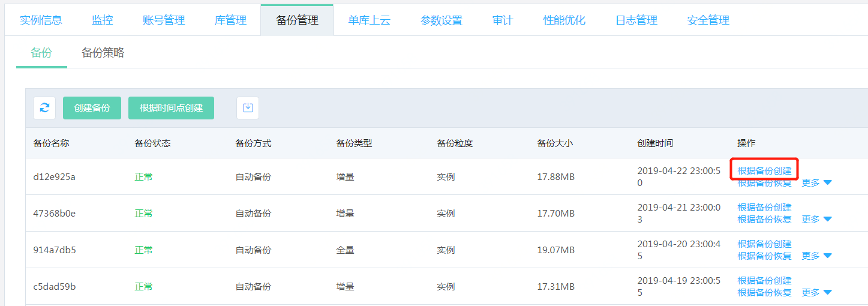Viewport: 868px width, 306px height.
Task: Expand 更多 dropdown for backup 914a7db5
Action: 817,256
